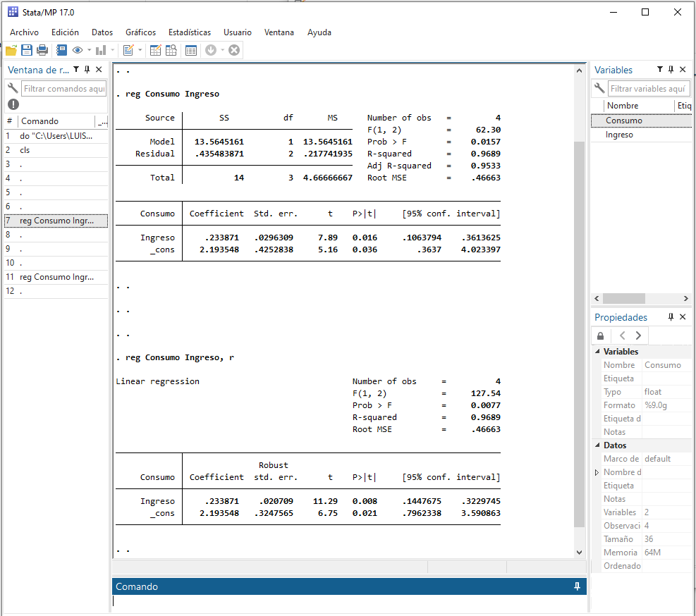Click the Open file folder icon
696x616 pixels.
[x=11, y=50]
